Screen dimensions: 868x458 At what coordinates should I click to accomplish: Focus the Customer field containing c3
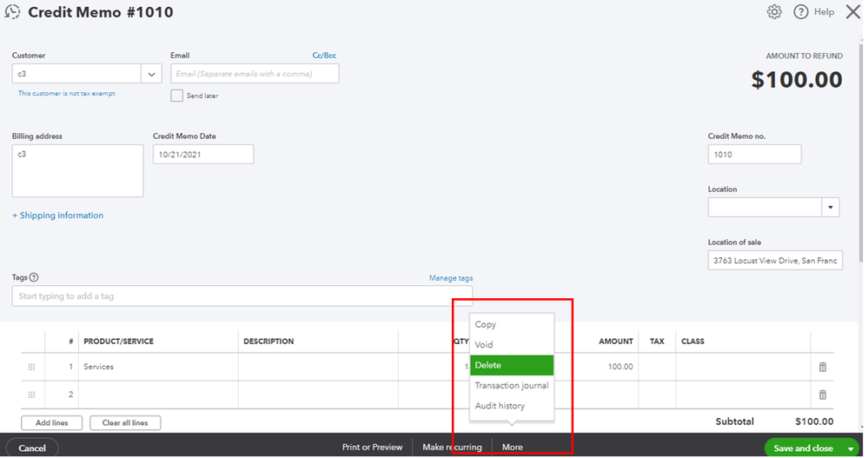[76, 74]
